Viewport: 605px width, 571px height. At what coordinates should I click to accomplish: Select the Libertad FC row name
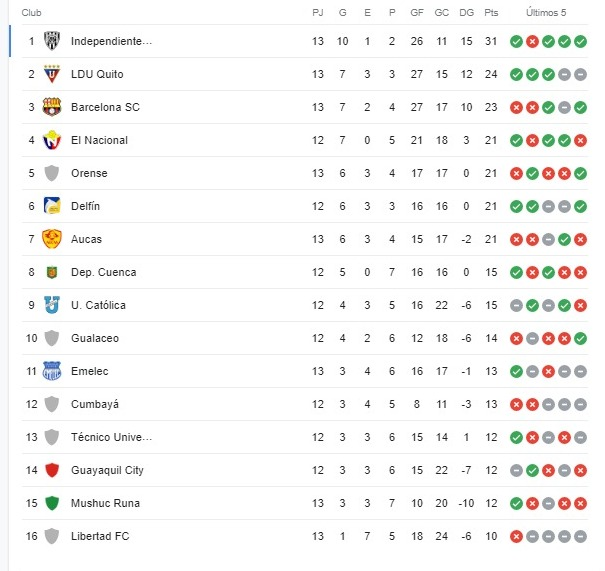pyautogui.click(x=100, y=536)
